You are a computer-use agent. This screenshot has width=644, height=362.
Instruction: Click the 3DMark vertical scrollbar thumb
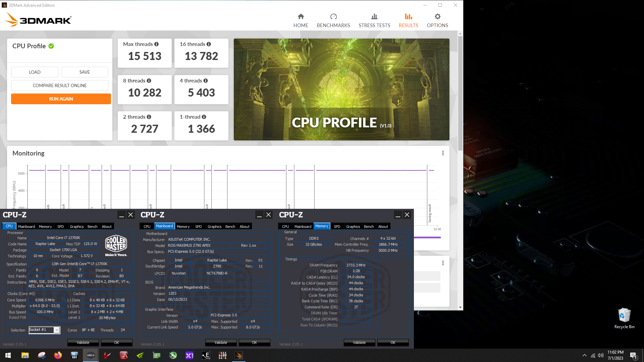pos(460,93)
